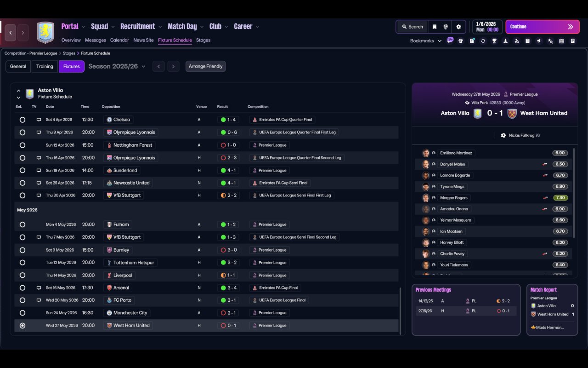The height and width of the screenshot is (368, 588).
Task: Go to the previous season with left chevron
Action: pyautogui.click(x=158, y=66)
